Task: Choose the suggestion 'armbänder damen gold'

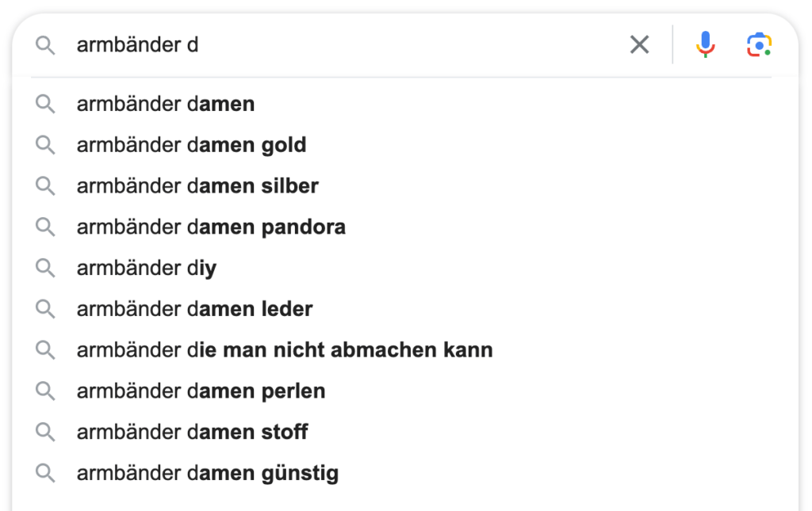Action: [405, 145]
